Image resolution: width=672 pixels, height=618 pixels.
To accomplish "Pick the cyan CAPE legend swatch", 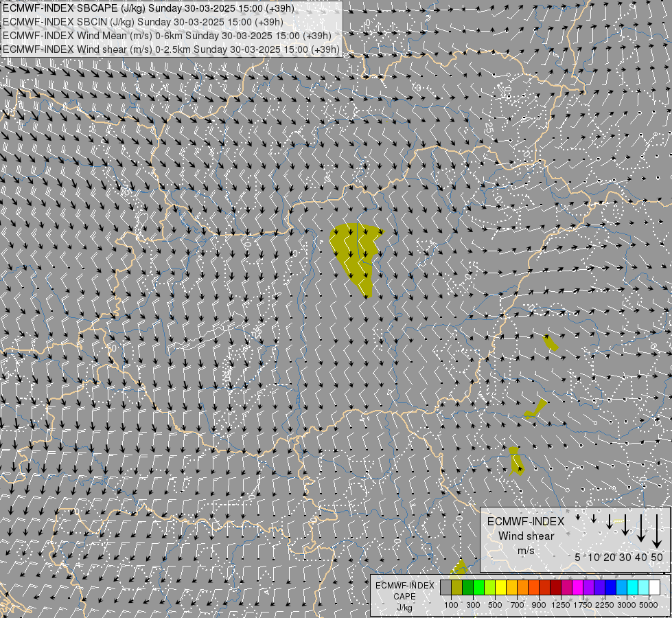I will (632, 588).
